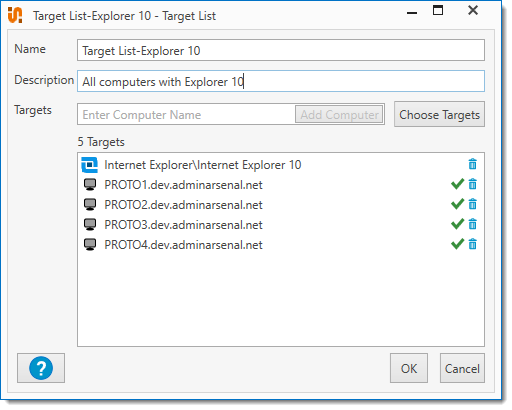This screenshot has width=512, height=410.
Task: Click the Enter Computer Name box
Action: pos(187,114)
